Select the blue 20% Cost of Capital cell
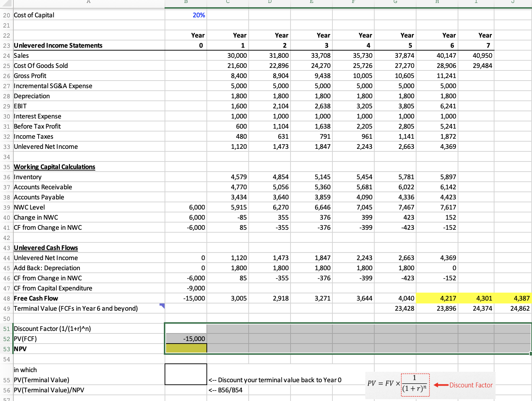The height and width of the screenshot is (401, 532). tap(186, 15)
